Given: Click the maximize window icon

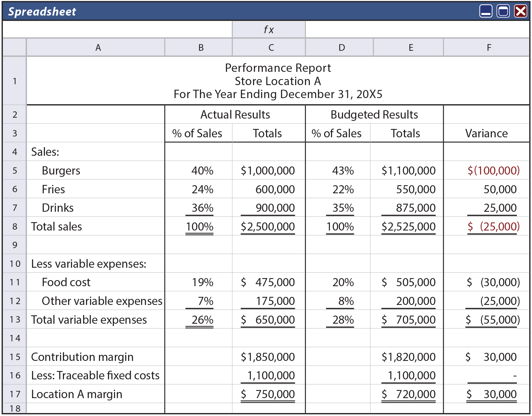Looking at the screenshot, I should [503, 11].
